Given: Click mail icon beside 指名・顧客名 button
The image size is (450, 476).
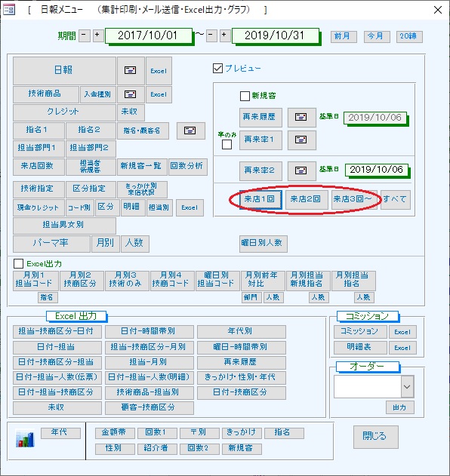Looking at the screenshot, I should [190, 131].
